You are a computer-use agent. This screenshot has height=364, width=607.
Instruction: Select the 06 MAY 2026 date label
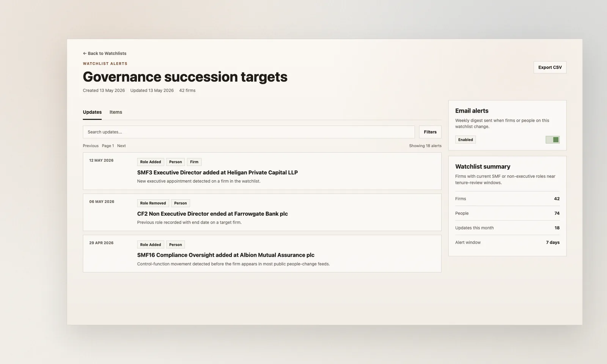[x=102, y=202]
